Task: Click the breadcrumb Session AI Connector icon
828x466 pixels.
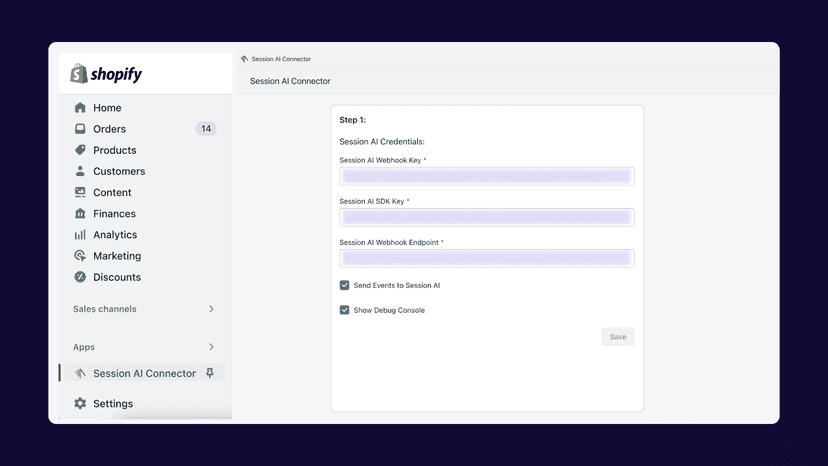Action: [x=244, y=59]
